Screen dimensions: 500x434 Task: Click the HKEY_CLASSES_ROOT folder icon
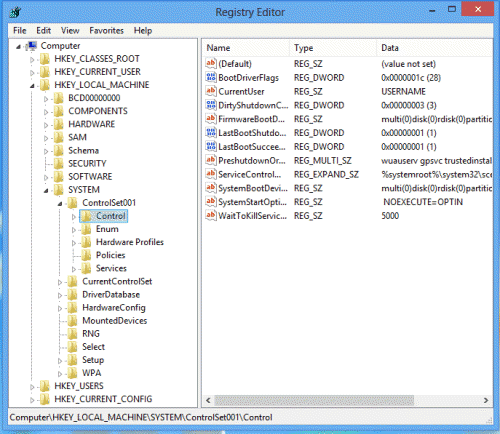pyautogui.click(x=45, y=59)
